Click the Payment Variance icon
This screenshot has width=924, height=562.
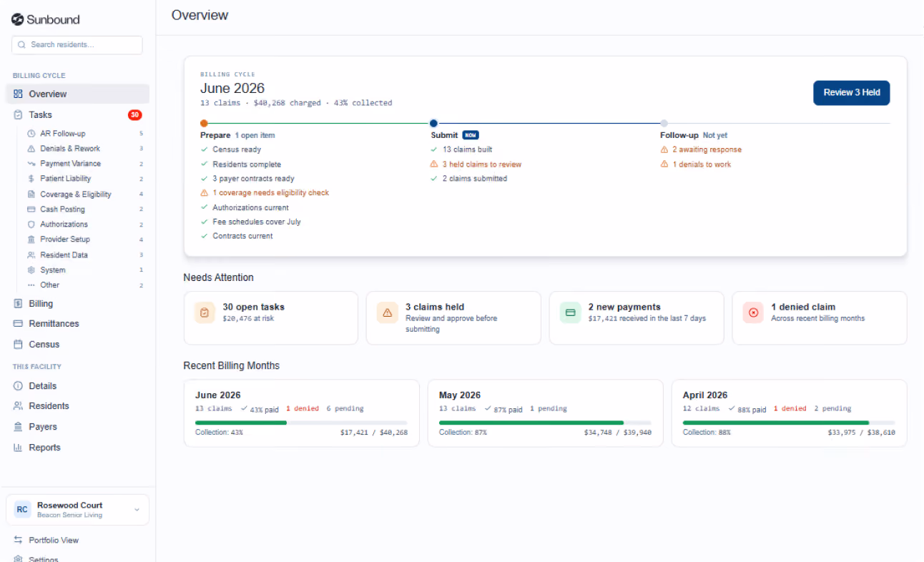click(31, 164)
